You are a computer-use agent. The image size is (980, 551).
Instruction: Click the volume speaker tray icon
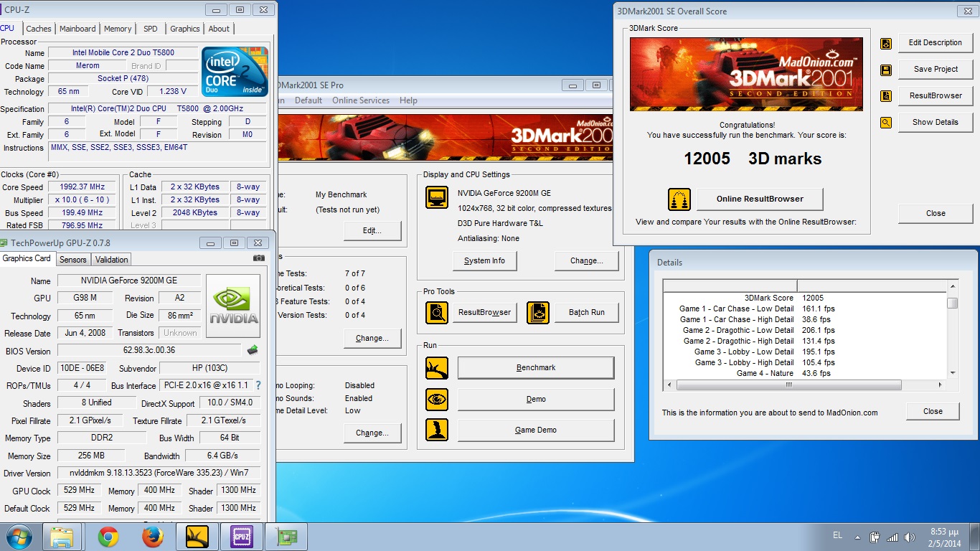click(910, 537)
